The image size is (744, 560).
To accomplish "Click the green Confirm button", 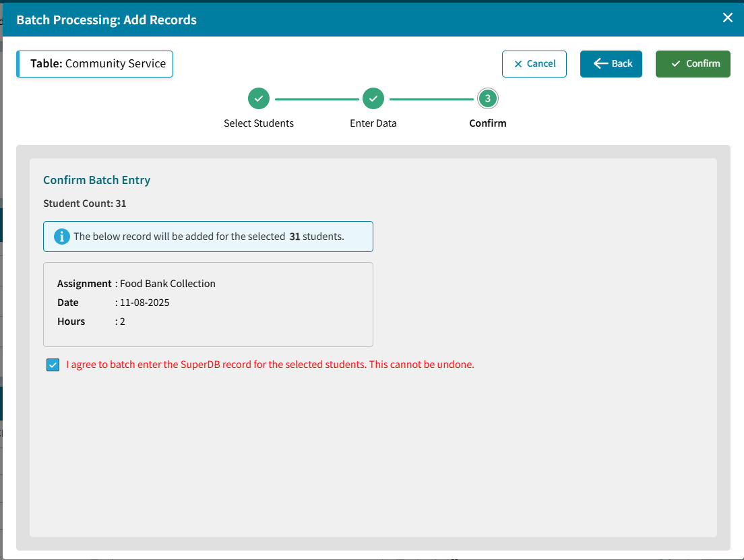I will 693,63.
